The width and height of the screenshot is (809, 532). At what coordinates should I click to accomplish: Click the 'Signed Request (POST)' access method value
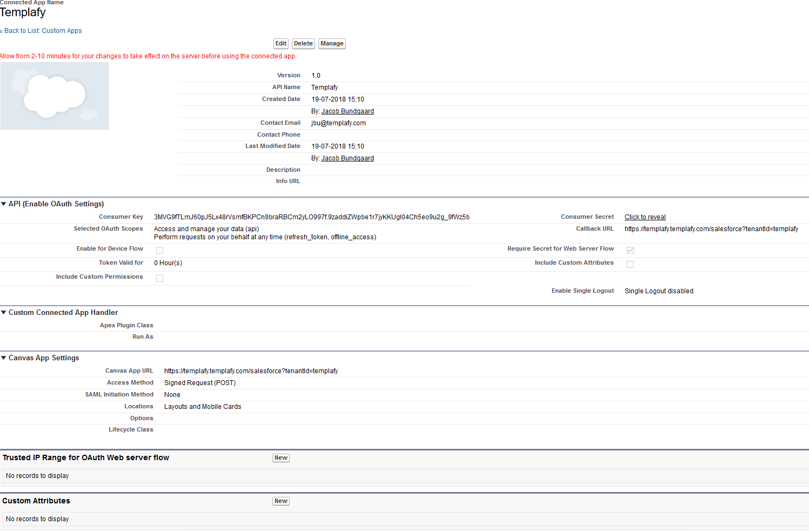click(x=200, y=383)
